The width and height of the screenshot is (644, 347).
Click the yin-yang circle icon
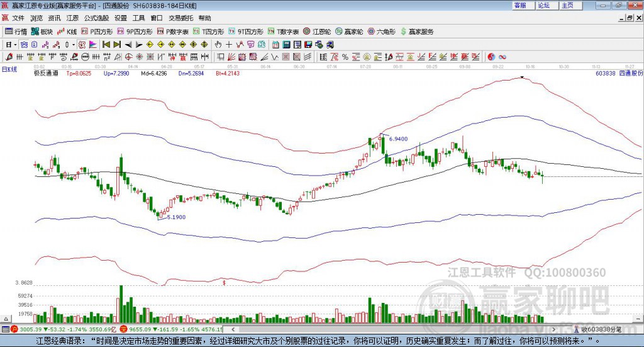491,57
